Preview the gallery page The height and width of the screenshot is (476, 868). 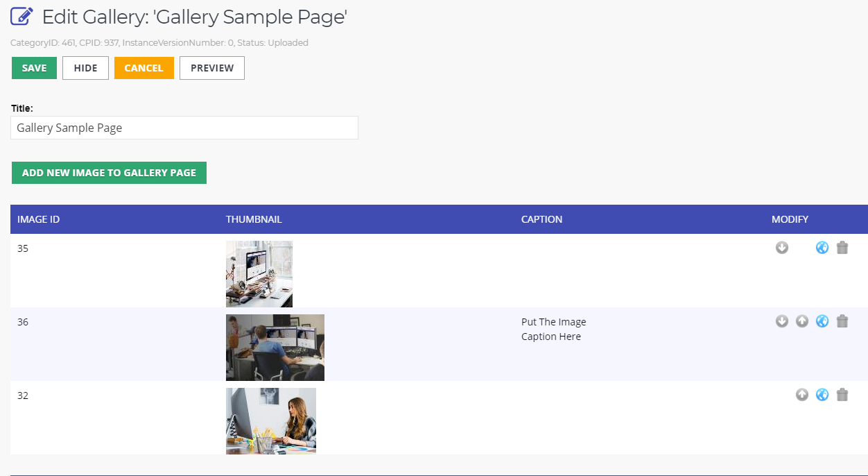(212, 68)
